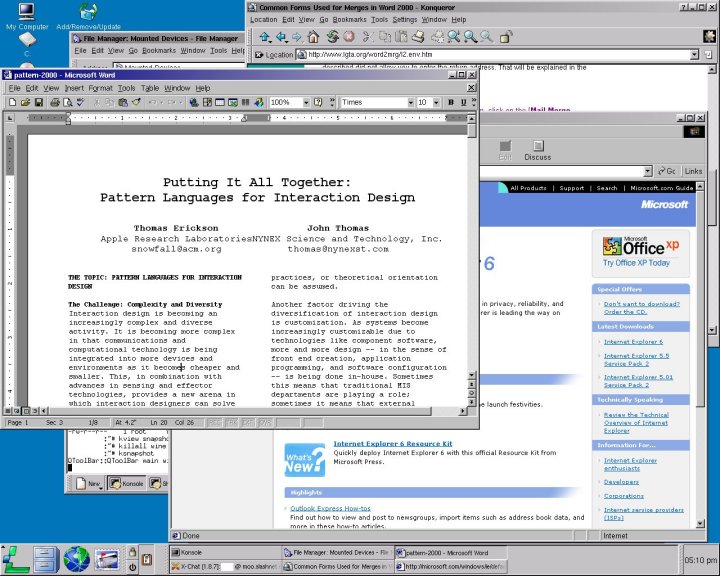
Task: Open Add/Remove/Update desktop icon
Action: 88,17
